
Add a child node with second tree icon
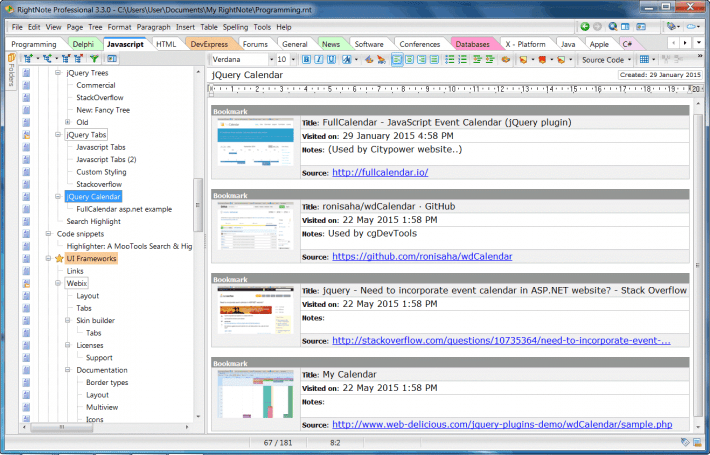pyautogui.click(x=47, y=58)
